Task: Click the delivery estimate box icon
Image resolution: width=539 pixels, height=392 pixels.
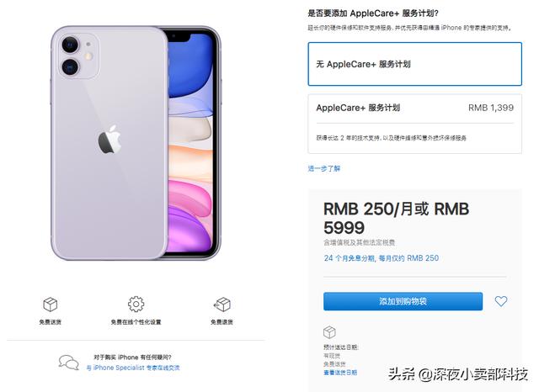Action: click(x=329, y=332)
